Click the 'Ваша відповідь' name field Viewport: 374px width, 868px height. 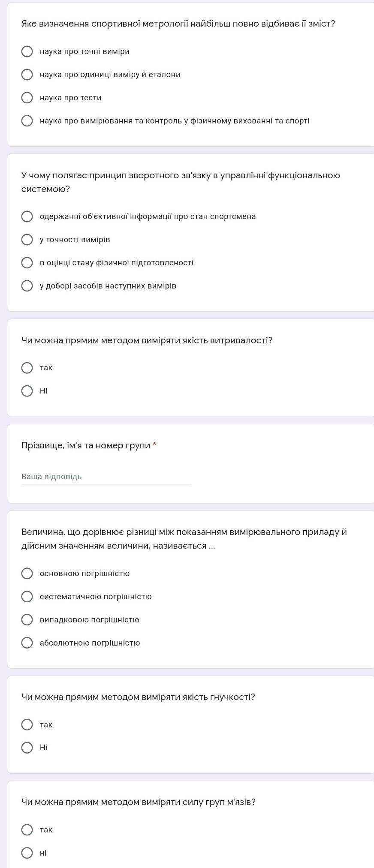(x=106, y=477)
